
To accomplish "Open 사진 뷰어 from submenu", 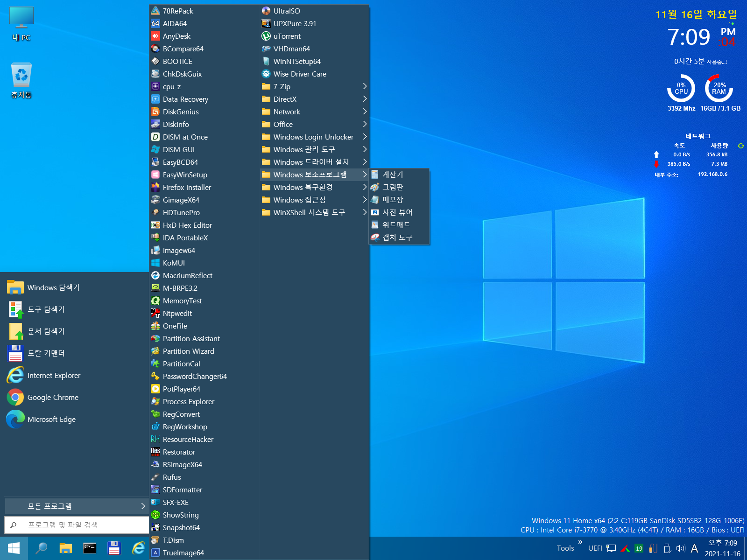I will [399, 212].
